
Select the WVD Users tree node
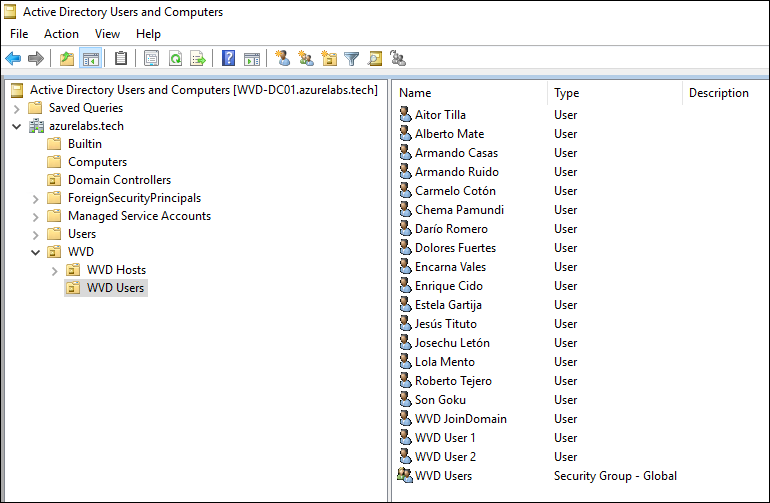(x=115, y=288)
